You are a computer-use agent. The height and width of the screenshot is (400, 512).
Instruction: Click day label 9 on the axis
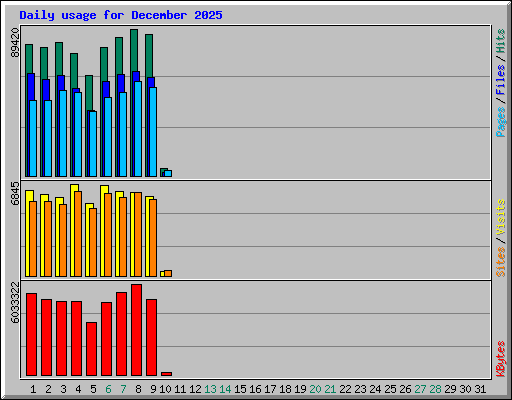153,389
